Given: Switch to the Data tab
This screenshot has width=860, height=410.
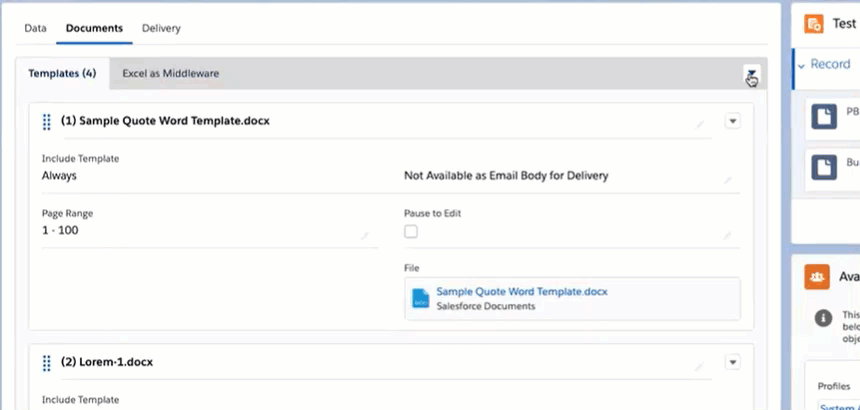Looking at the screenshot, I should tap(35, 28).
